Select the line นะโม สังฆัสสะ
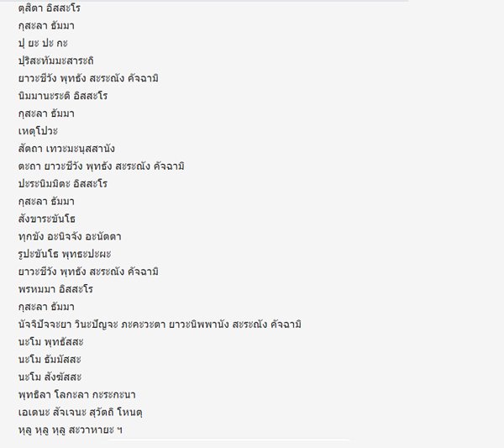Viewport: 504px width, 448px height. [50, 377]
